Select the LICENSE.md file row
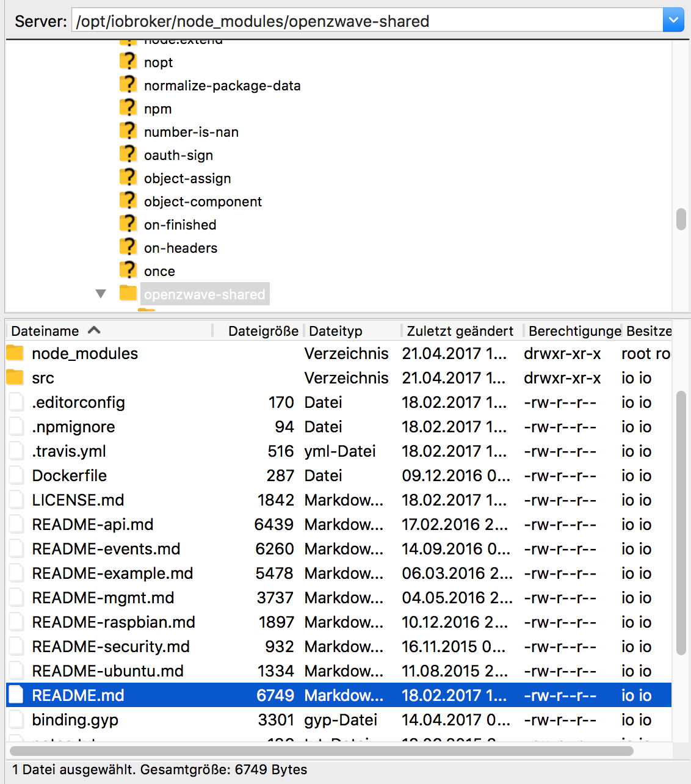 (78, 500)
